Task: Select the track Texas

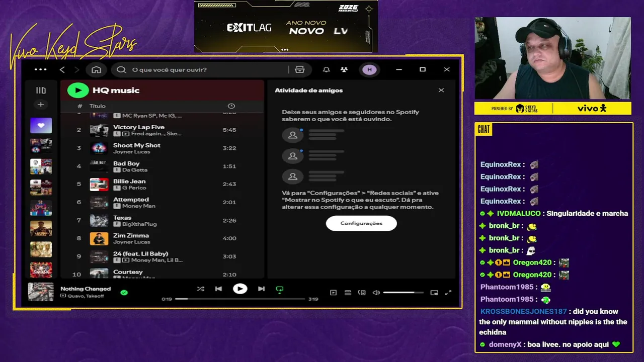Action: click(122, 218)
